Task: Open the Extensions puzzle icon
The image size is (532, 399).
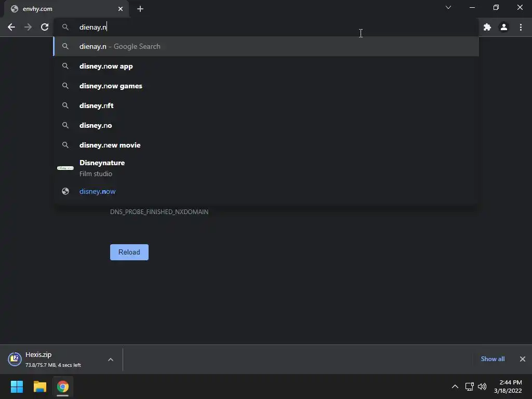Action: pos(487,27)
